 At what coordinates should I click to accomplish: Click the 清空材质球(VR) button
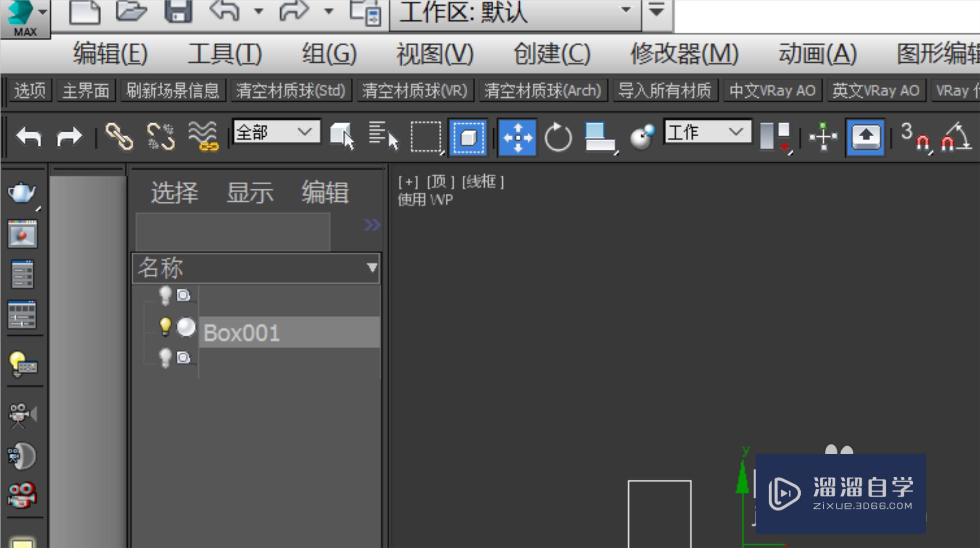pos(415,91)
